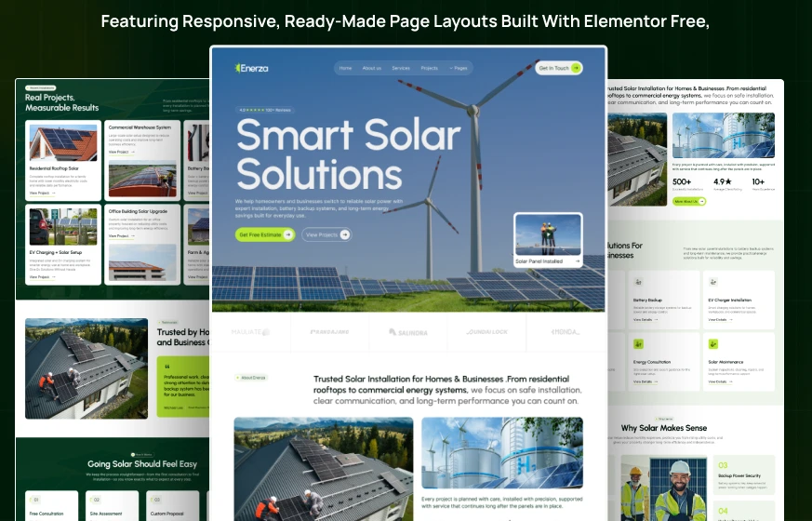This screenshot has width=812, height=521.
Task: Click the More About Us button
Action: coord(689,201)
